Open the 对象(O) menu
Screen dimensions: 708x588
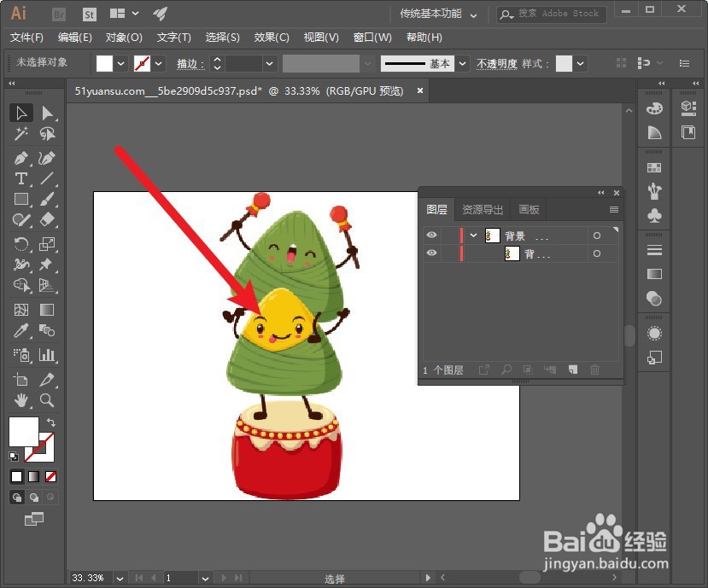coord(124,38)
